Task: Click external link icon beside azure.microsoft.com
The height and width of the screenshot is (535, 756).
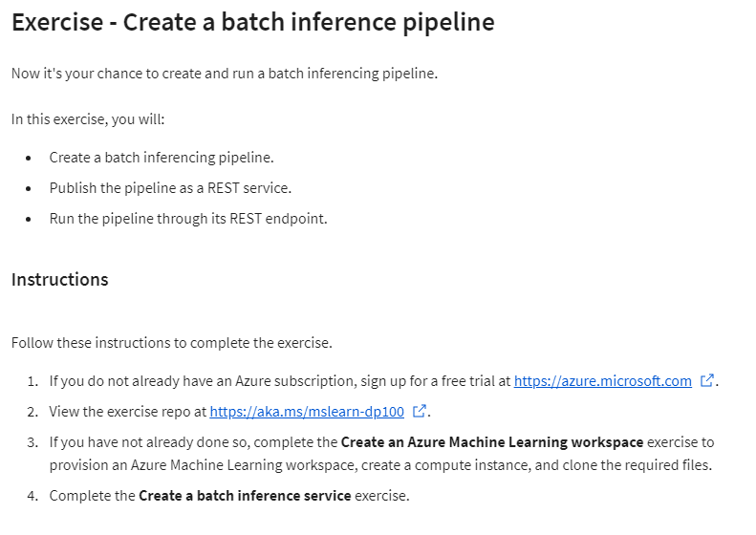Action: pyautogui.click(x=707, y=381)
